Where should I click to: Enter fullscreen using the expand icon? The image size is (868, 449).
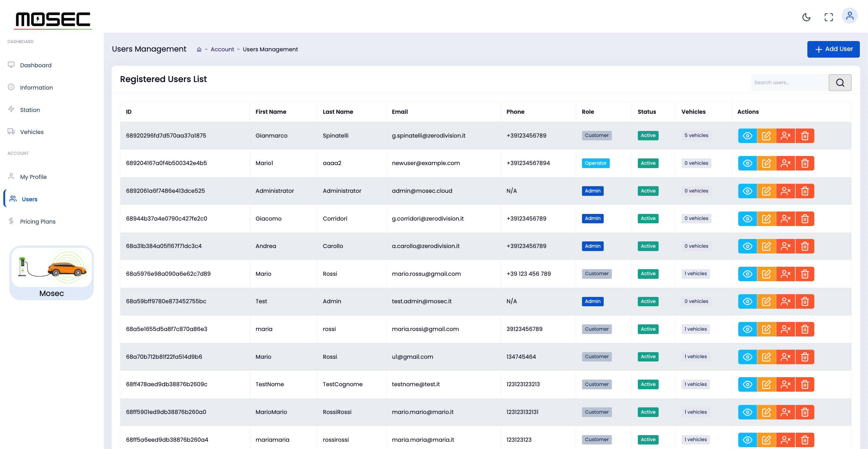(828, 17)
